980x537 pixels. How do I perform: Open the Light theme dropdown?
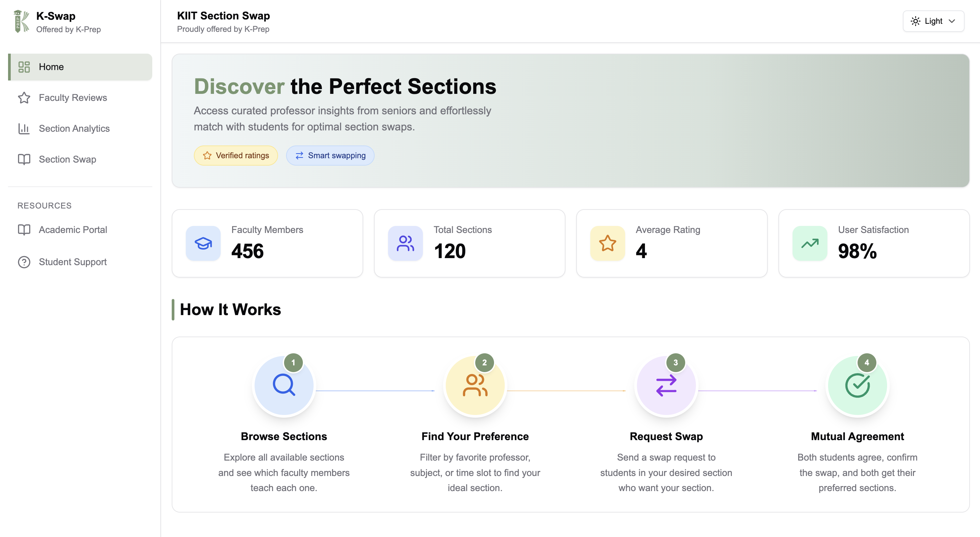point(933,21)
